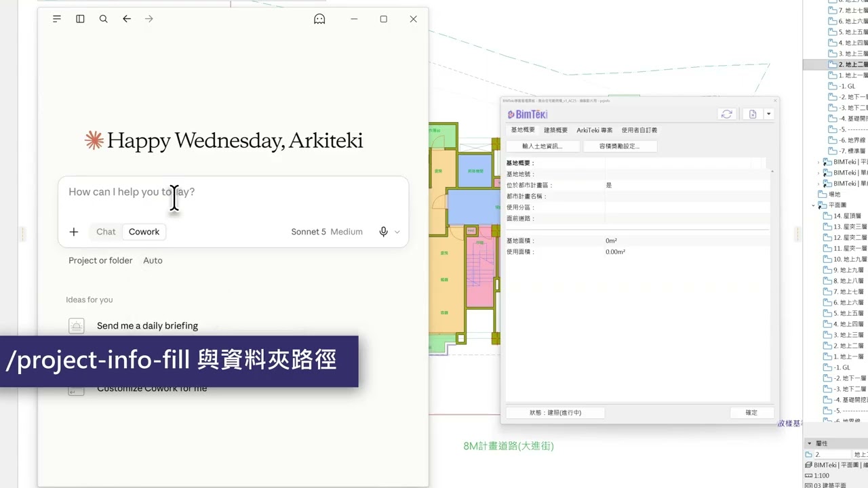868x488 pixels.
Task: Close the BimTeki project info dialog
Action: click(775, 100)
